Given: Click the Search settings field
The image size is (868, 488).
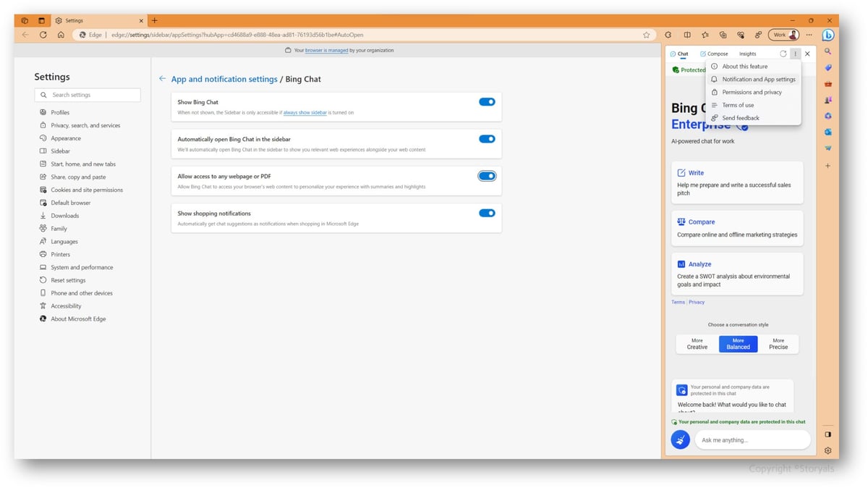Looking at the screenshot, I should pos(88,95).
